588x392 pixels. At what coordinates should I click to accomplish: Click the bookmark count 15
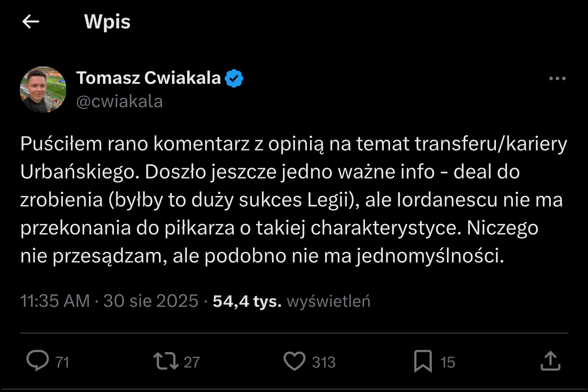447,362
